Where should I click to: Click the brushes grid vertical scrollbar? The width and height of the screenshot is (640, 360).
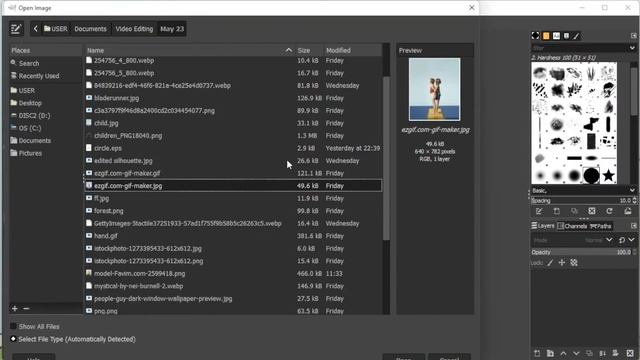(633, 92)
